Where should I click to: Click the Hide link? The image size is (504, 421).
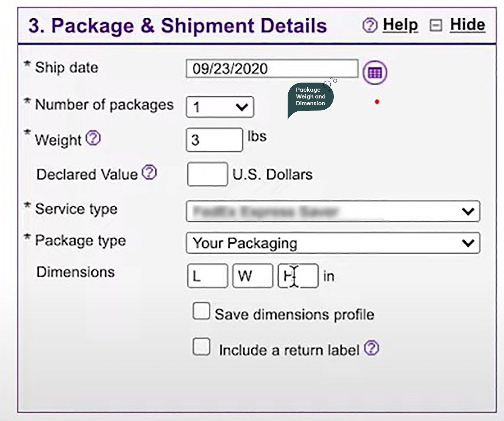tap(467, 25)
